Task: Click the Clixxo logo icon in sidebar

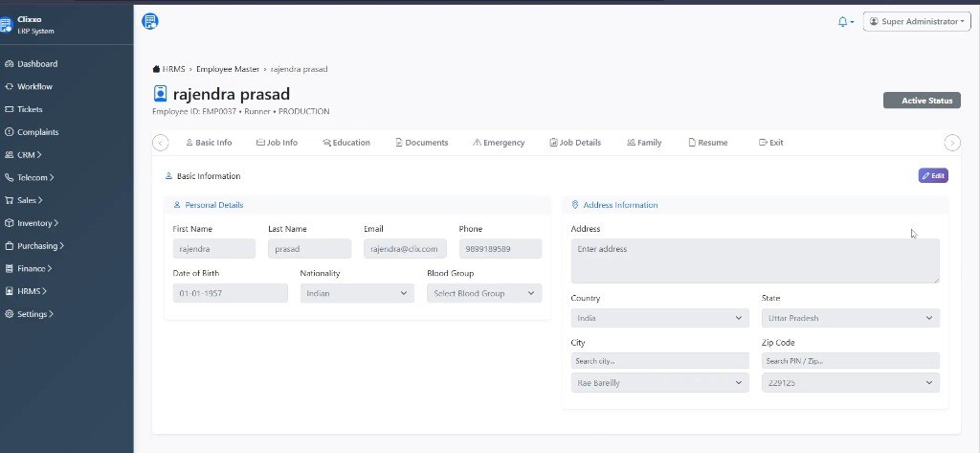Action: (x=6, y=24)
